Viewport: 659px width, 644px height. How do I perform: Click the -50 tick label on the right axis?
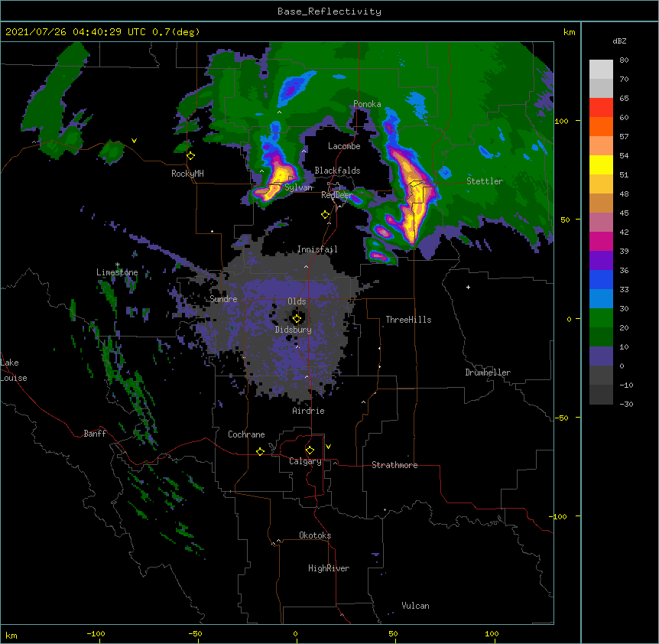point(561,418)
